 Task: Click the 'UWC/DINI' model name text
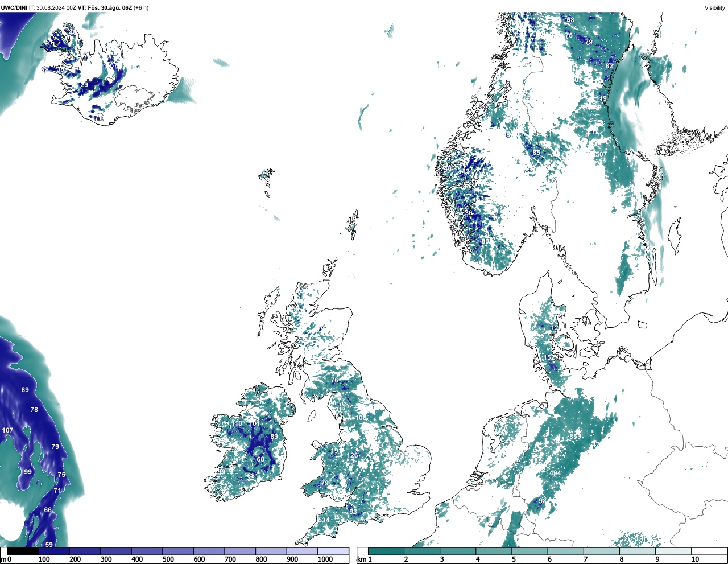pyautogui.click(x=14, y=8)
